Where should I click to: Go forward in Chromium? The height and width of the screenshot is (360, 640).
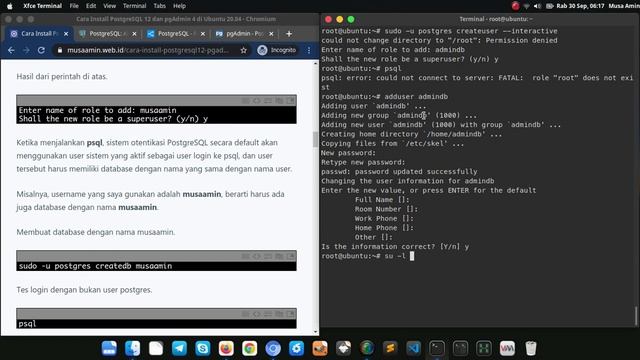pyautogui.click(x=26, y=50)
